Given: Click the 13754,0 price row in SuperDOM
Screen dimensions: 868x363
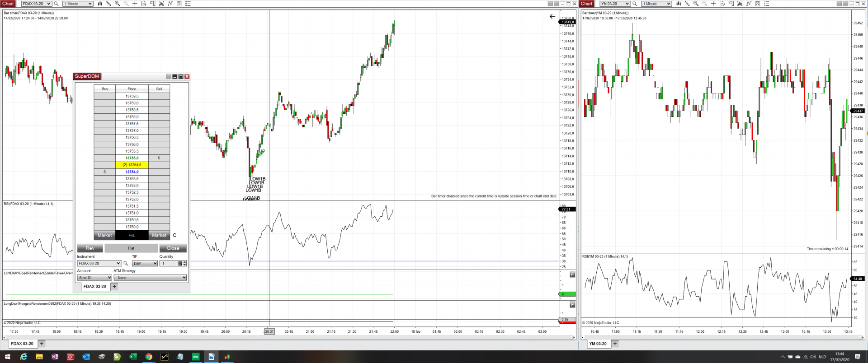Looking at the screenshot, I should pyautogui.click(x=132, y=172).
